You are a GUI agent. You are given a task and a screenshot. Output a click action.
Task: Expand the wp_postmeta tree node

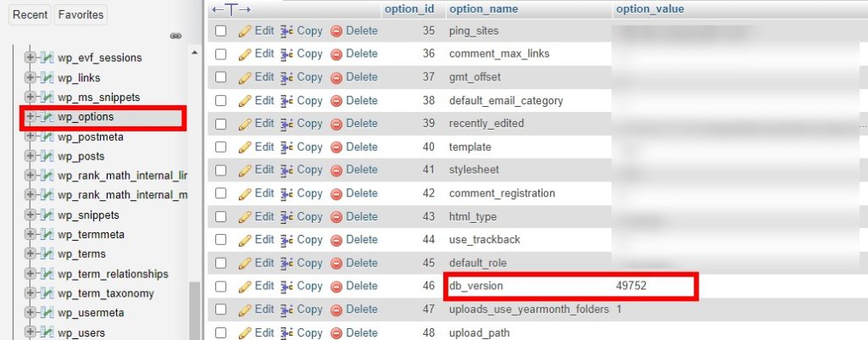(x=30, y=137)
